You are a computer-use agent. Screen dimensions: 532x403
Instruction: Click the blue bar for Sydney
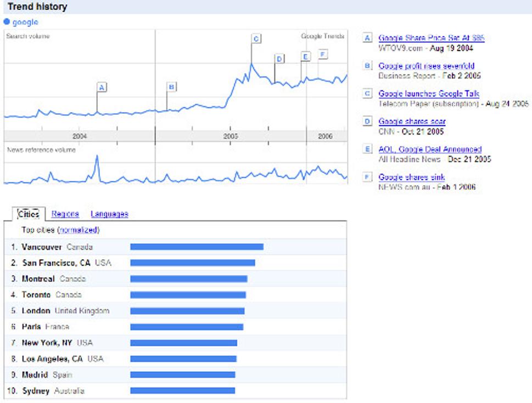coord(182,390)
